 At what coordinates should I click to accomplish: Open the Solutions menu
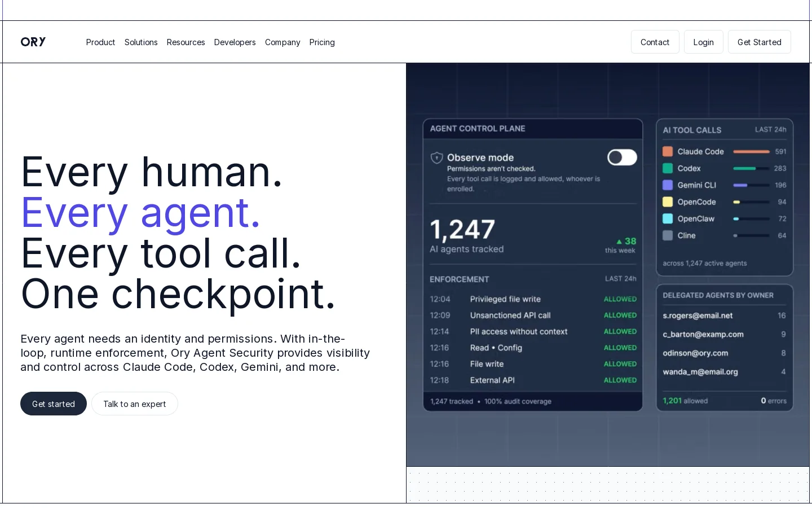point(141,42)
